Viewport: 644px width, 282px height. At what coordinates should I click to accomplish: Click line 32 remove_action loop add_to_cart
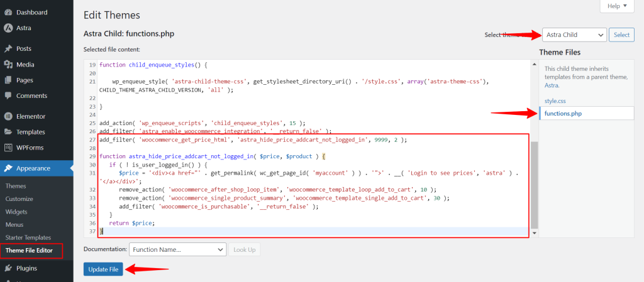pos(277,190)
